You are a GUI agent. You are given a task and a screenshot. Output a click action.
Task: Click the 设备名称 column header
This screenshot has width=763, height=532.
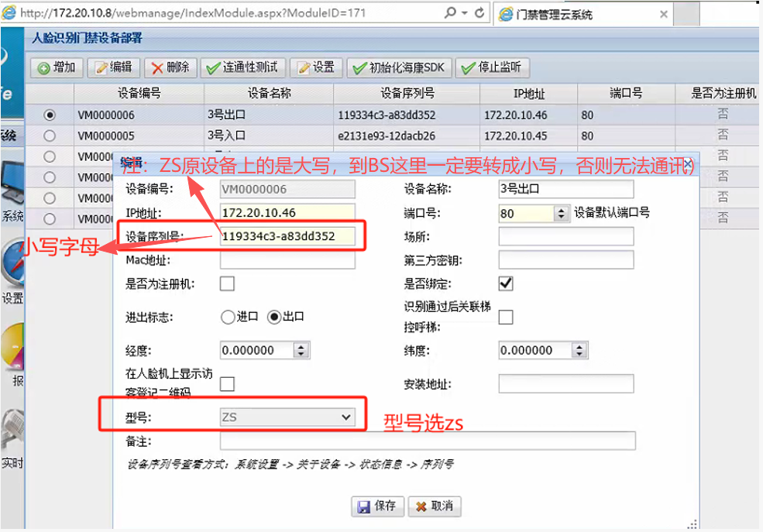click(269, 94)
